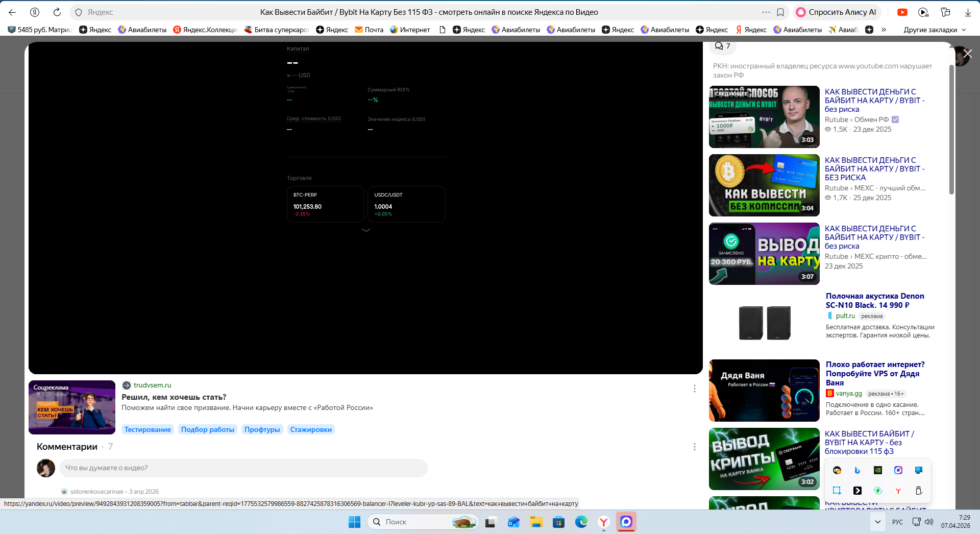Open the Snipping tool icon in tray popup

point(837,491)
